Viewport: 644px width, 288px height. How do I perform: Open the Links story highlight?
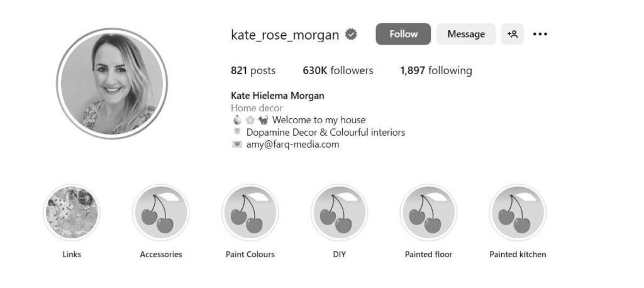pyautogui.click(x=72, y=213)
